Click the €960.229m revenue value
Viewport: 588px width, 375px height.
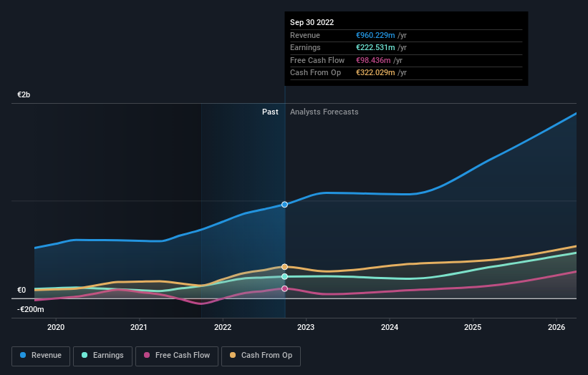pos(375,35)
